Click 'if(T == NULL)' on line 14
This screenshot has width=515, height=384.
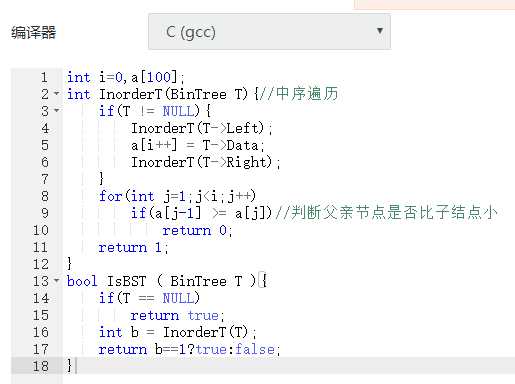click(149, 298)
